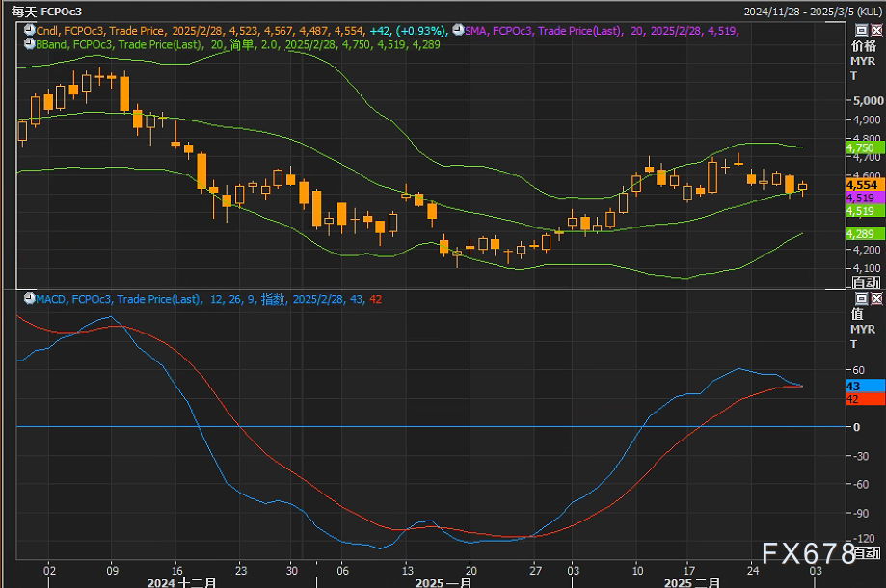Click the magenta 4,519 SMA value tag
This screenshot has height=588, width=886.
pos(861,197)
